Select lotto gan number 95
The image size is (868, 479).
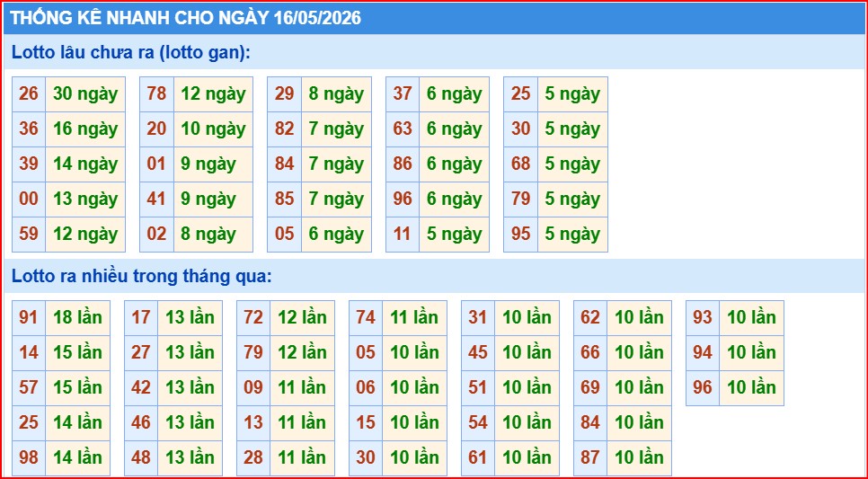(521, 234)
